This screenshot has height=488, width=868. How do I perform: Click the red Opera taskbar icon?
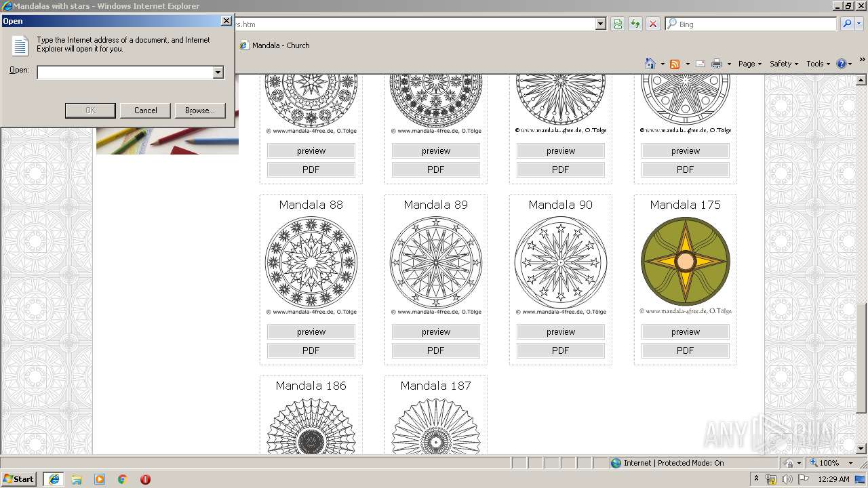pos(145,479)
